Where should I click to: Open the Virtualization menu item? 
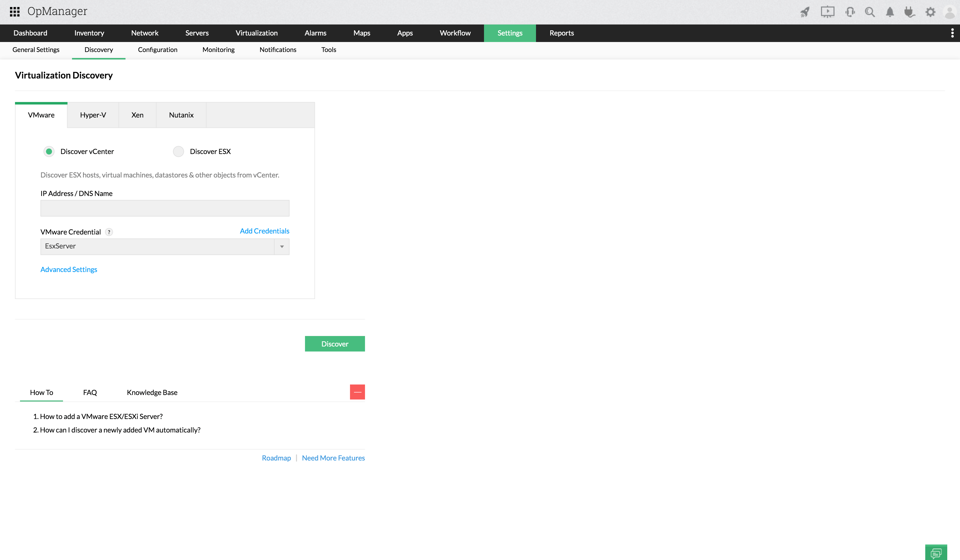[256, 33]
